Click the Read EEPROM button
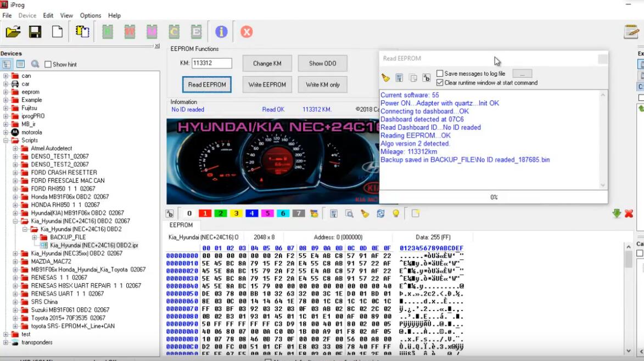This screenshot has width=644, height=361. [x=207, y=84]
